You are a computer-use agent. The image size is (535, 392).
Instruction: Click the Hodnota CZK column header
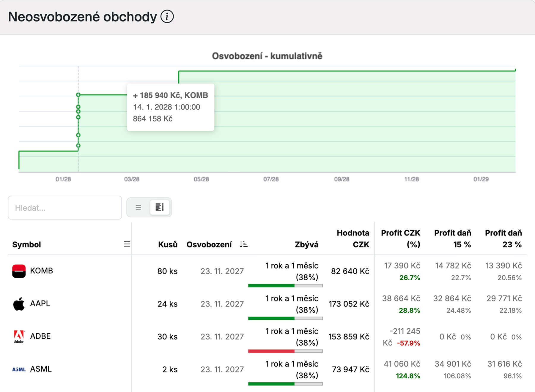click(x=353, y=238)
